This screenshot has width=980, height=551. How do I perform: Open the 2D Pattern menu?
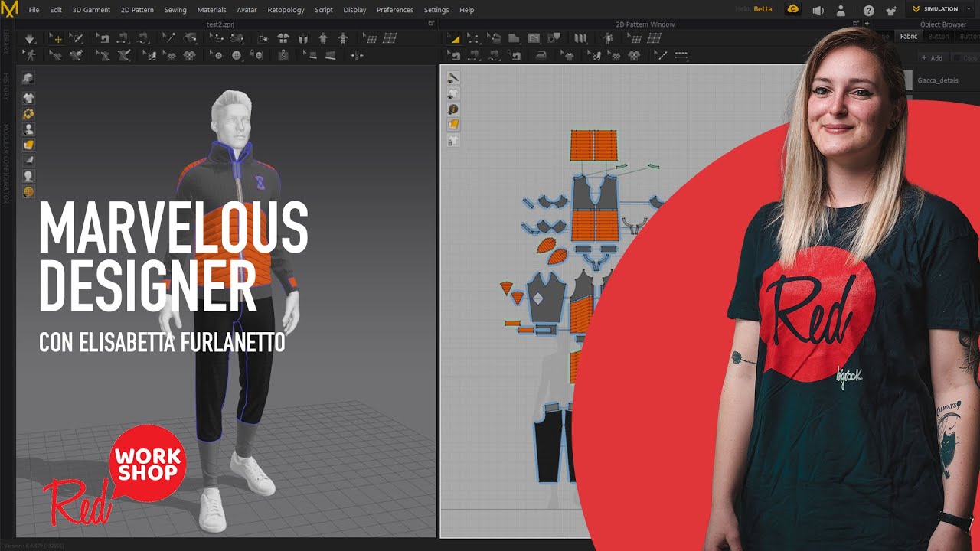tap(137, 10)
